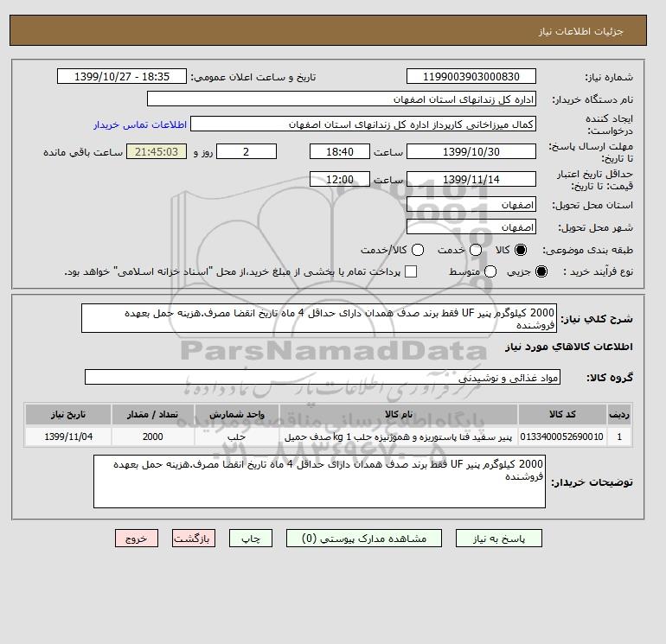Click row number 1 cell
Image resolution: width=666 pixels, height=644 pixels.
[619, 437]
